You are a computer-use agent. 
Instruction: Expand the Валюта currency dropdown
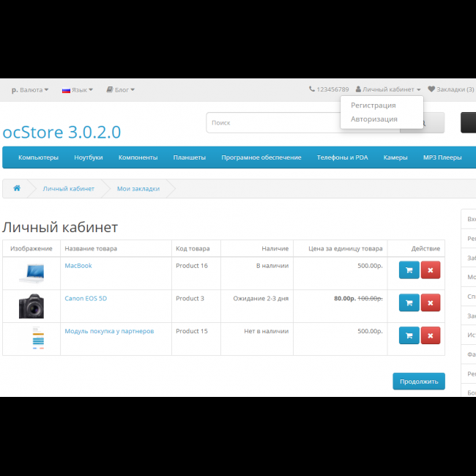pyautogui.click(x=30, y=90)
